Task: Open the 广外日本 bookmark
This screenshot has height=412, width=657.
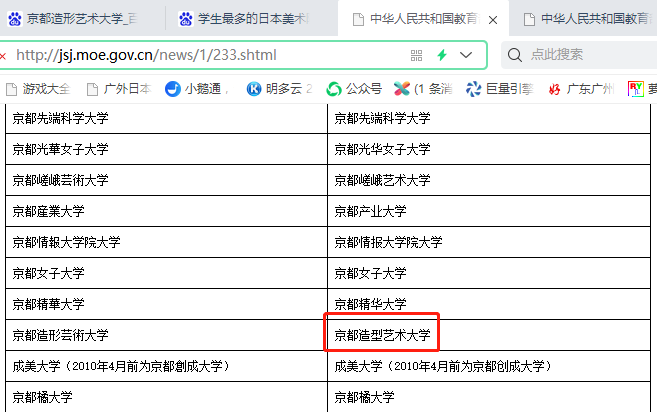Action: 119,89
